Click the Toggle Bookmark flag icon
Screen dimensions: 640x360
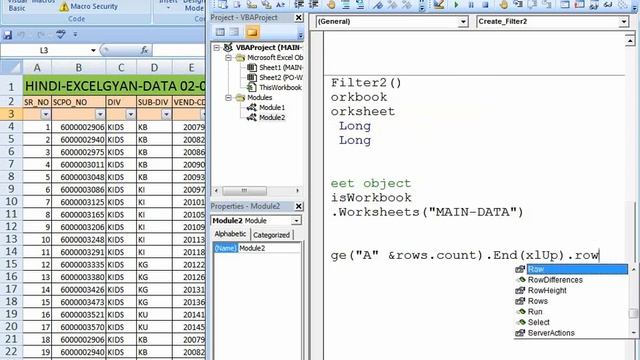[x=378, y=4]
